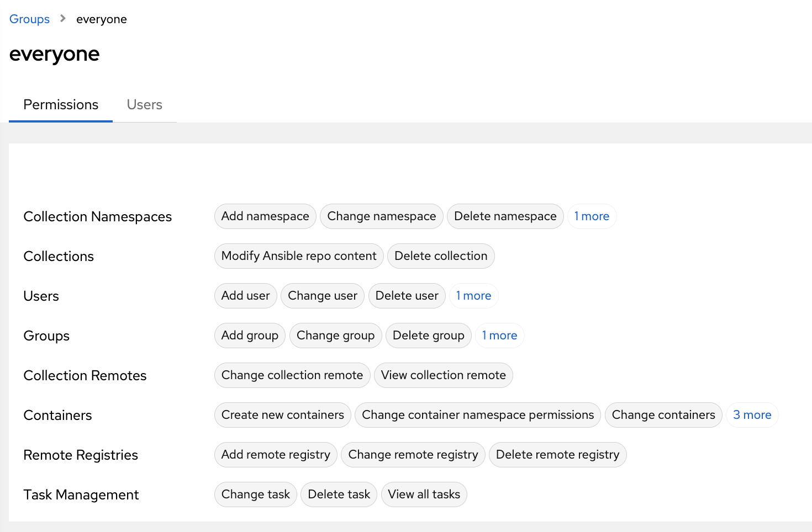Expand '1 more' in Collection Namespaces row

(x=592, y=216)
